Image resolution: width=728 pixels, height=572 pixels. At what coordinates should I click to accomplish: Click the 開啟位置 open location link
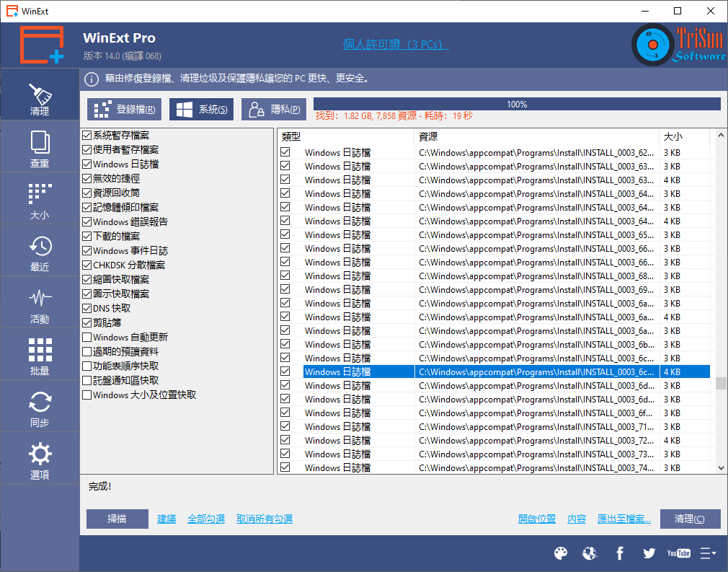click(x=537, y=519)
